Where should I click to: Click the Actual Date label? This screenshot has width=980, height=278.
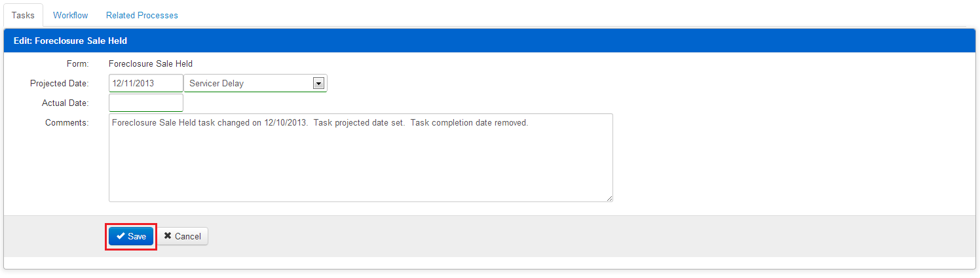tap(66, 103)
